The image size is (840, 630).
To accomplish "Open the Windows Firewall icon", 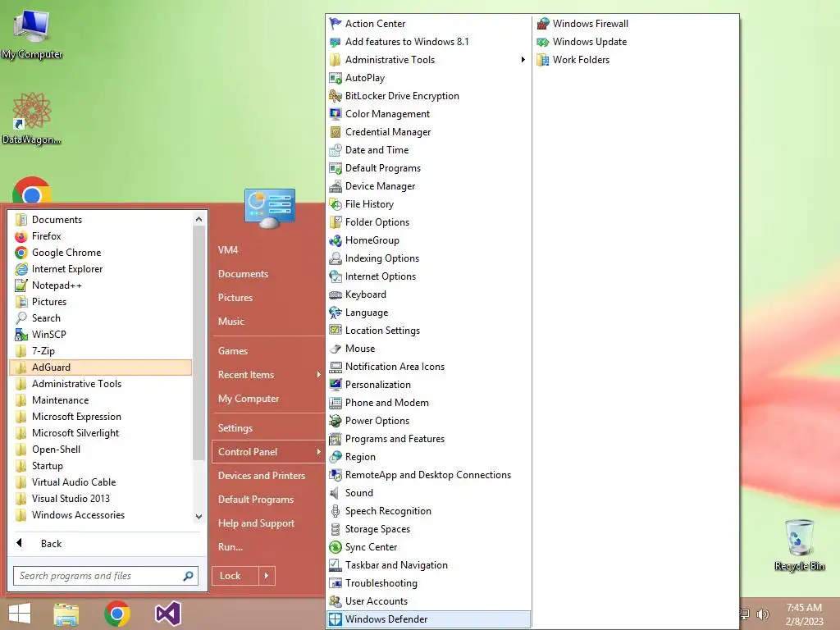I will 543,24.
